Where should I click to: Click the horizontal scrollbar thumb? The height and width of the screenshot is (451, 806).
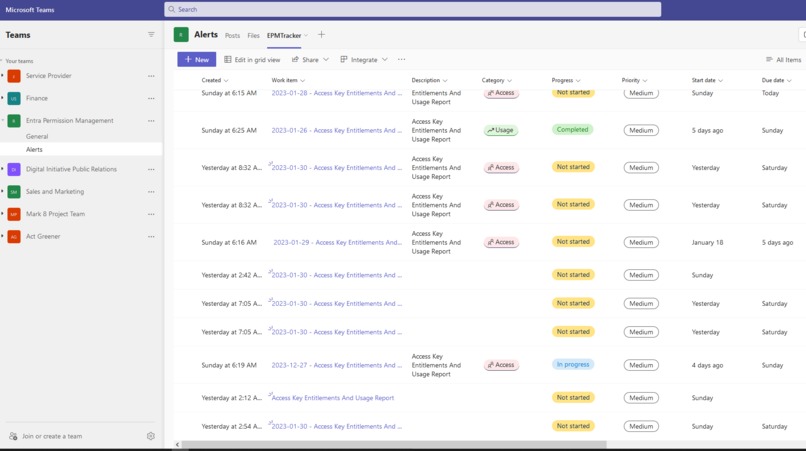tap(394, 444)
